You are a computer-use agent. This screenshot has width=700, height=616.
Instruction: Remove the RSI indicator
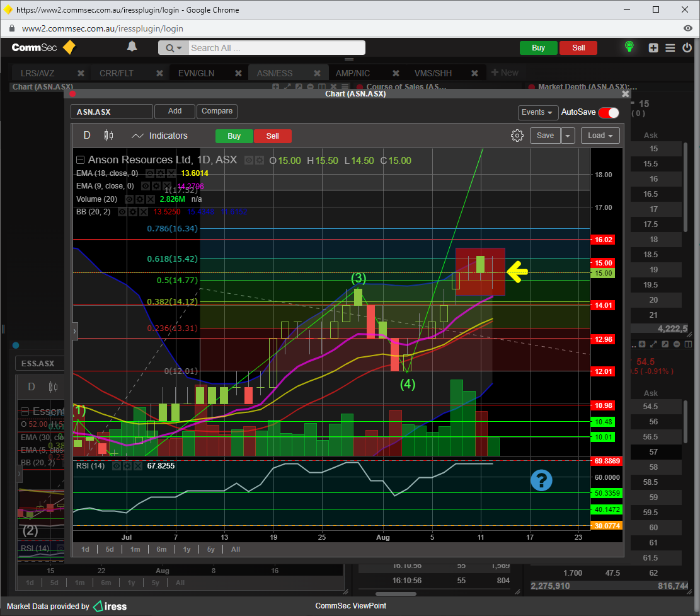click(138, 466)
